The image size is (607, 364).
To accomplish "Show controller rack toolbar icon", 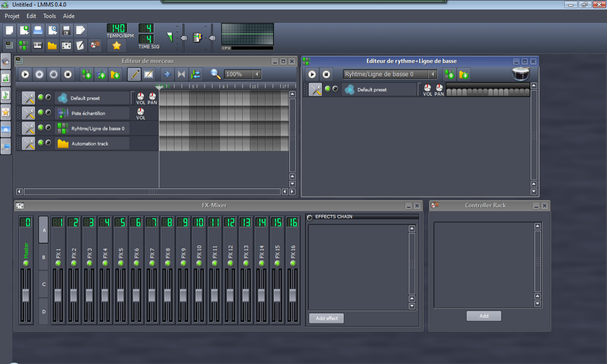I will (x=95, y=45).
